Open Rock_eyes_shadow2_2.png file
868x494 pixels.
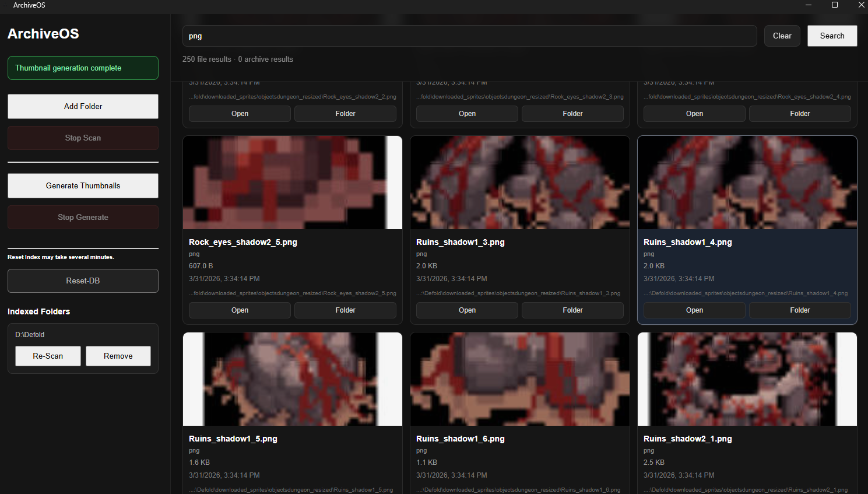coord(240,114)
